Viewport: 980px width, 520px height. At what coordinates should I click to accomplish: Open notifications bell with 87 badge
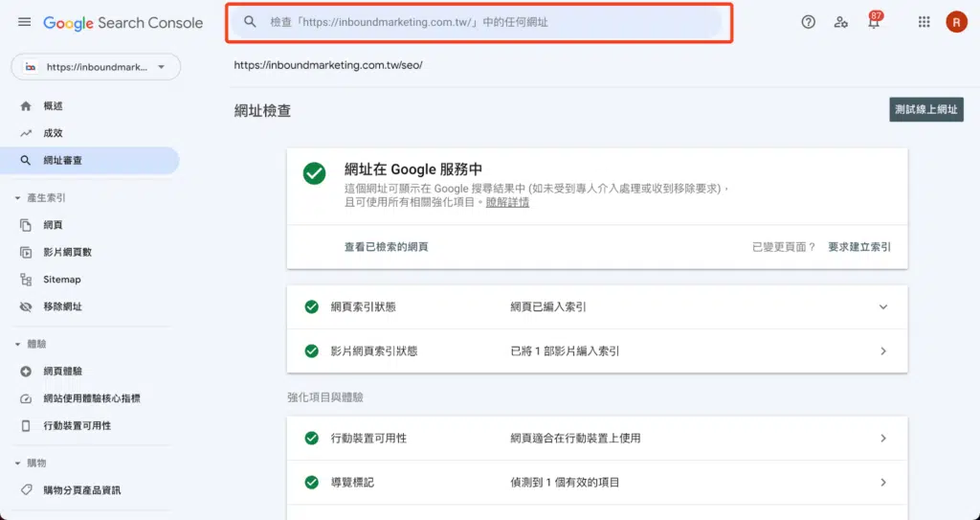[874, 21]
